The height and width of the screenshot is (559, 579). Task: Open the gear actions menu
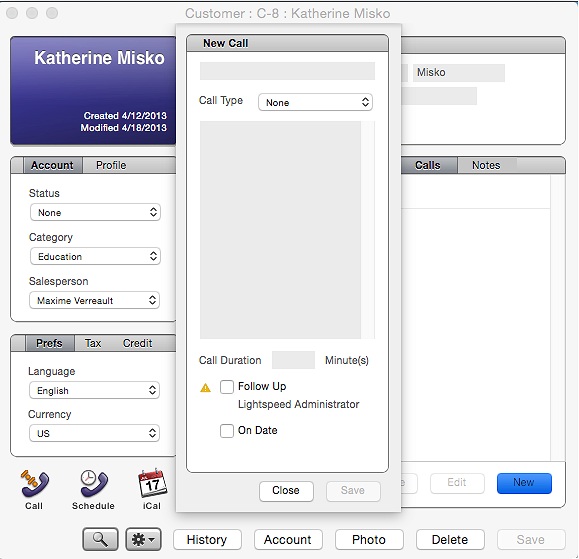(143, 539)
